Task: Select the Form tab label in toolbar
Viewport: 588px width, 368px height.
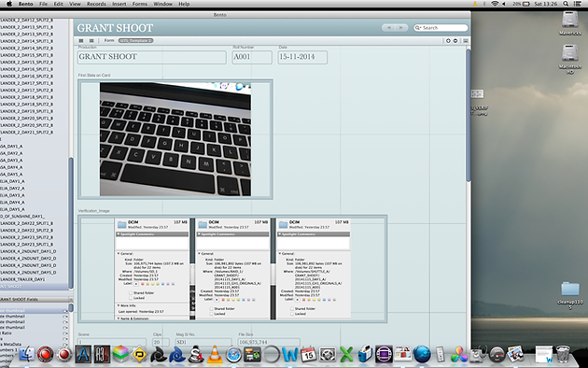Action: coord(109,40)
